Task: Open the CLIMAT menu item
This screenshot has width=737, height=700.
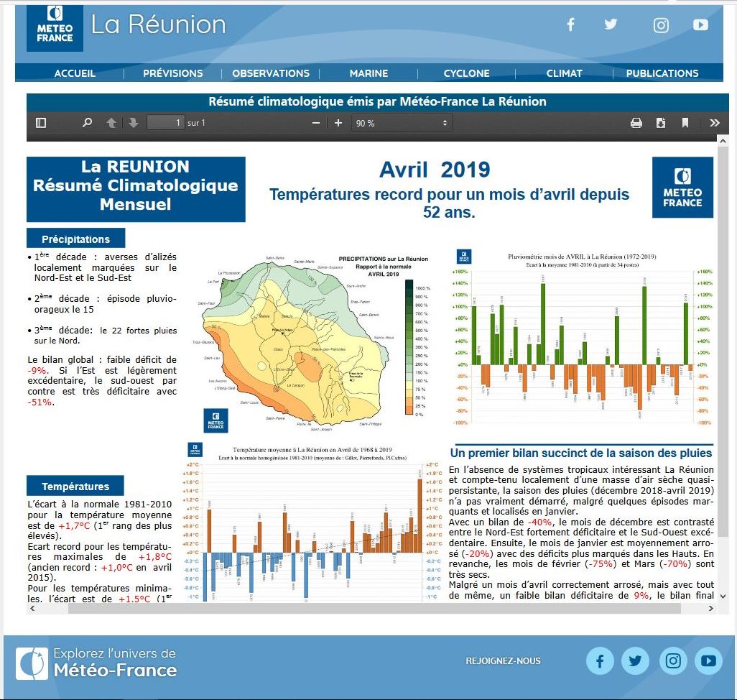Action: tap(565, 73)
